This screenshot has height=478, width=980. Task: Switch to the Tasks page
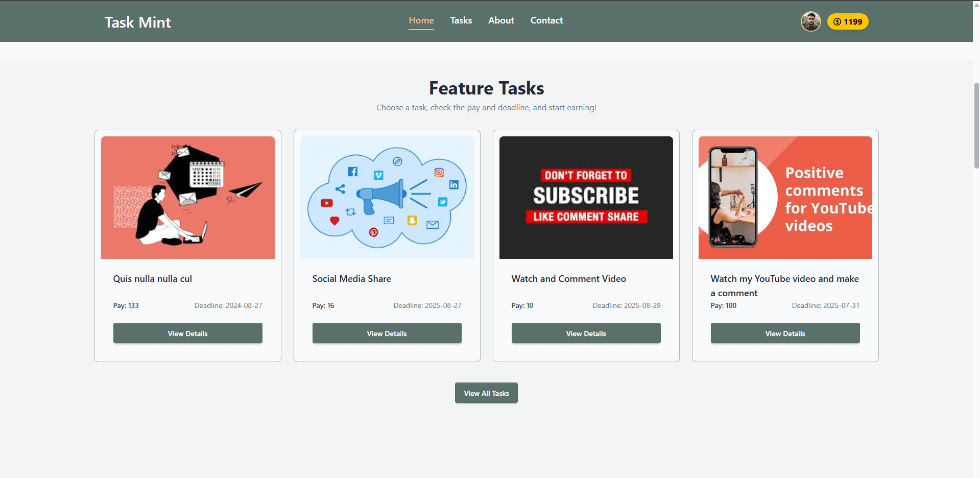[461, 20]
